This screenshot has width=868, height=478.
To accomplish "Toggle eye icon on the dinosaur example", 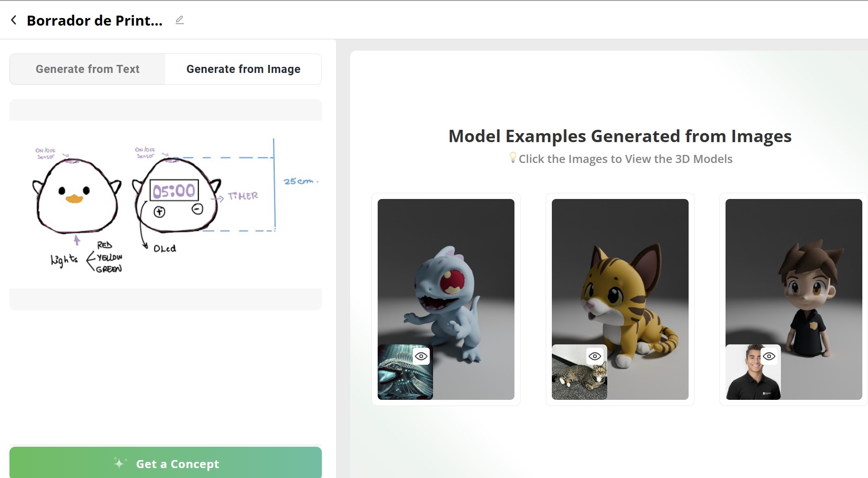I will [421, 356].
